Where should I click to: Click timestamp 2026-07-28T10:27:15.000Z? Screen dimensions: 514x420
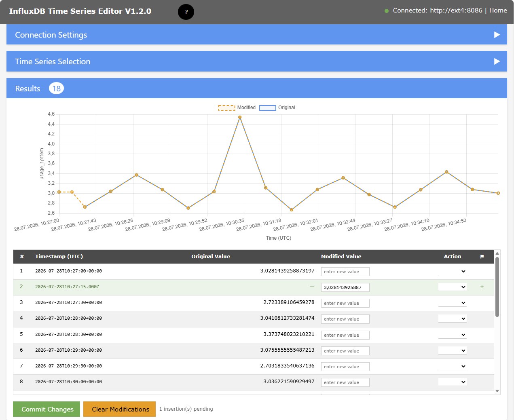[67, 287]
